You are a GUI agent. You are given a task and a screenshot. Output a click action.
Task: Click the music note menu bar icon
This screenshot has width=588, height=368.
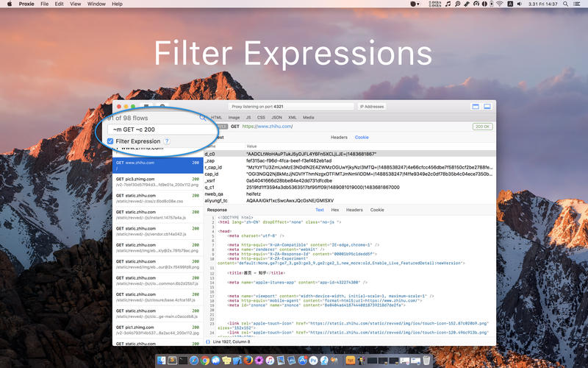click(448, 4)
